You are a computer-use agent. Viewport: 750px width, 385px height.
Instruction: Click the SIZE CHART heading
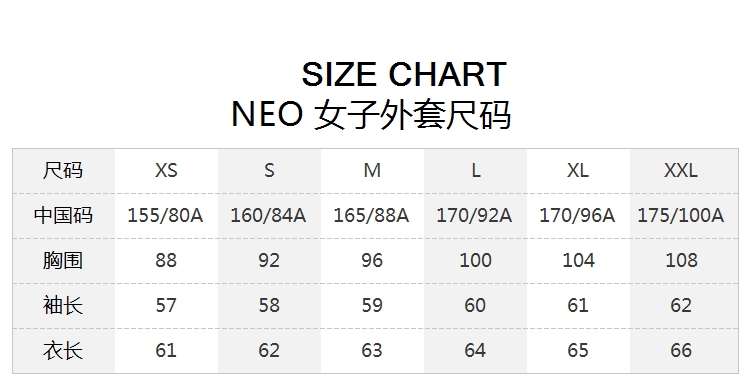[x=404, y=74]
